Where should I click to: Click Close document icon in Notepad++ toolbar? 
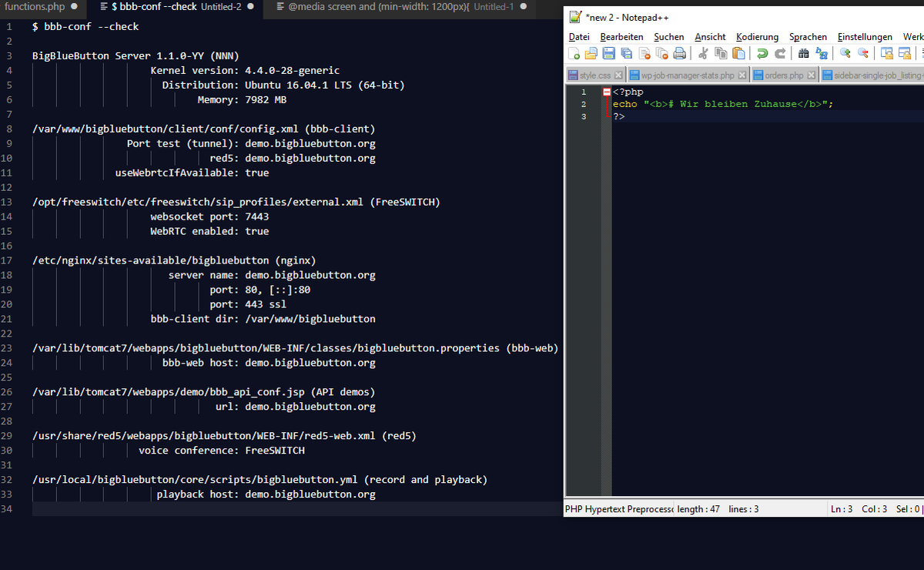pyautogui.click(x=644, y=53)
